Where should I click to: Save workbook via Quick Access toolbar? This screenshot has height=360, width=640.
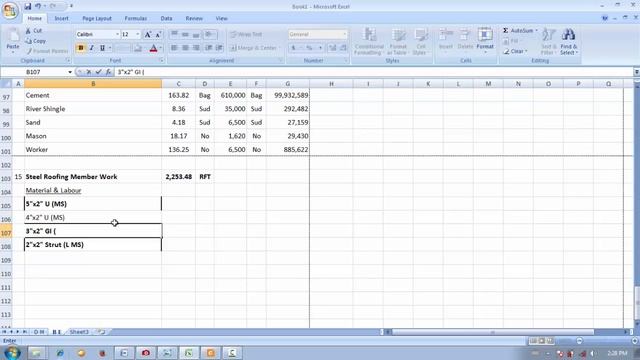click(x=27, y=6)
